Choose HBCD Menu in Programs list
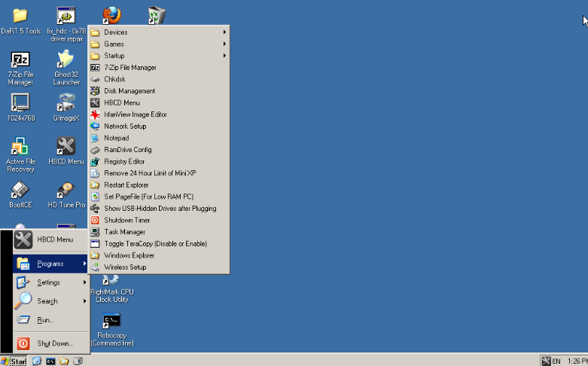Image resolution: width=588 pixels, height=366 pixels. (x=159, y=102)
